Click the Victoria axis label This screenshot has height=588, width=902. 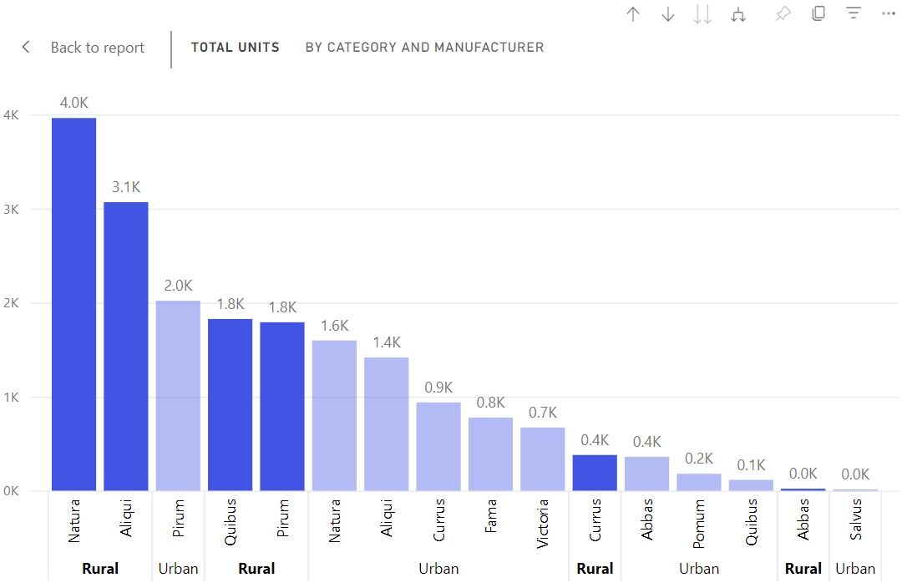pos(543,524)
